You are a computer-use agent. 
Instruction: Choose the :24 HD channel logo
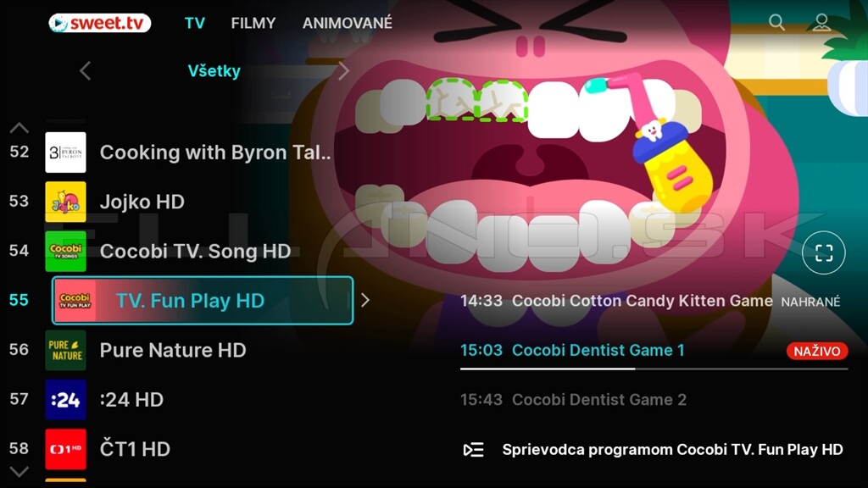[x=65, y=400]
